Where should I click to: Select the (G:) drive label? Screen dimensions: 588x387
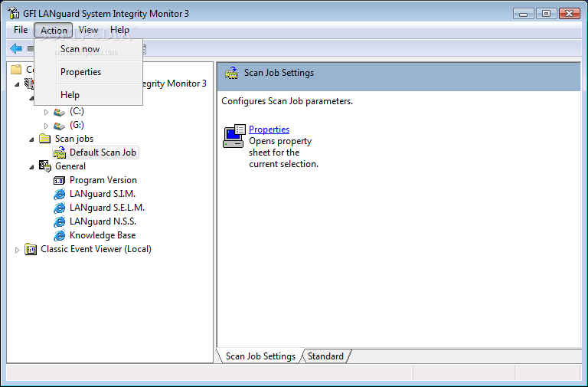tap(77, 125)
